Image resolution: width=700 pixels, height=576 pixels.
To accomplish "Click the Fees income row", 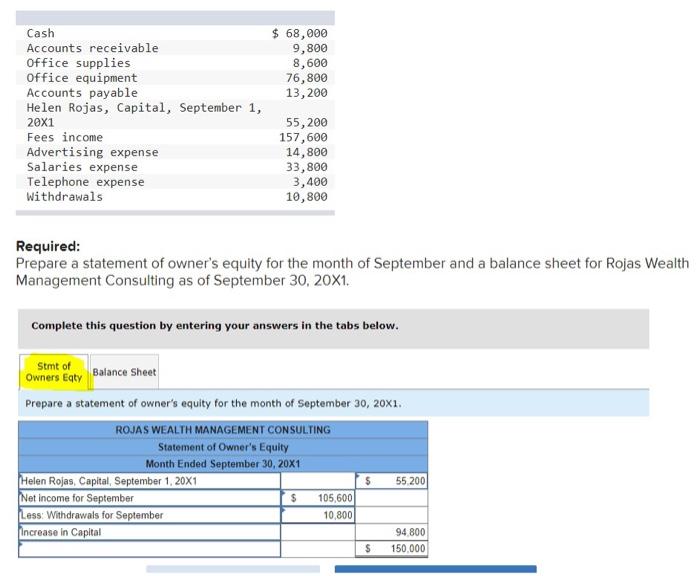I will [175, 137].
